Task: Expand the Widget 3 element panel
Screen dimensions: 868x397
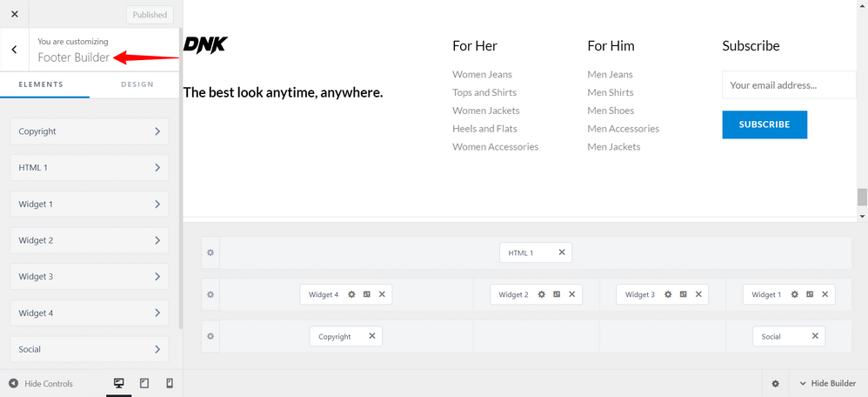Action: (x=90, y=277)
